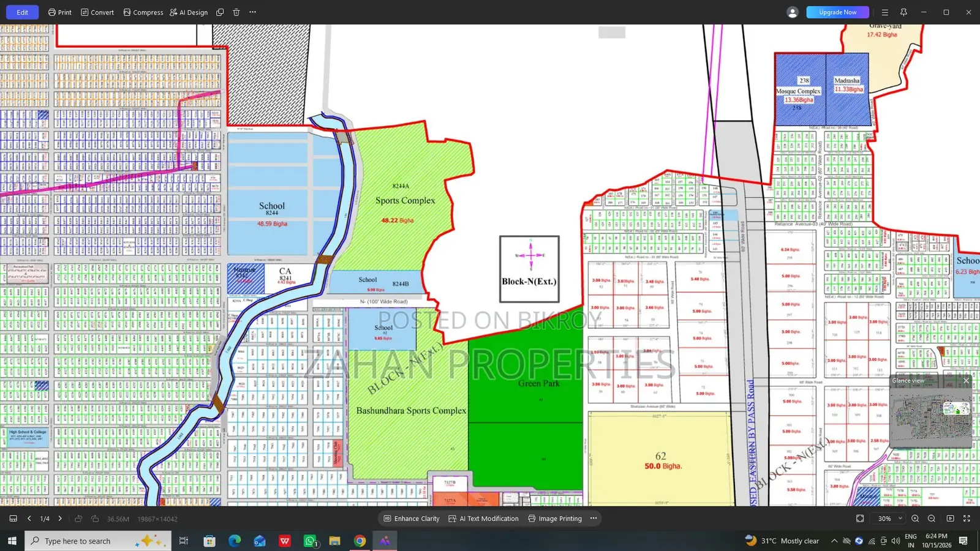Screen dimensions: 980x551
Task: Launch AI Design
Action: pos(189,12)
